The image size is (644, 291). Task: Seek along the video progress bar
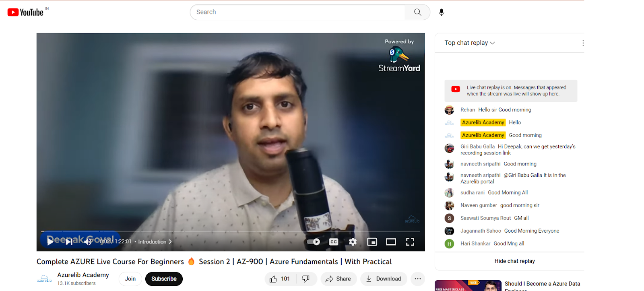pos(230,231)
